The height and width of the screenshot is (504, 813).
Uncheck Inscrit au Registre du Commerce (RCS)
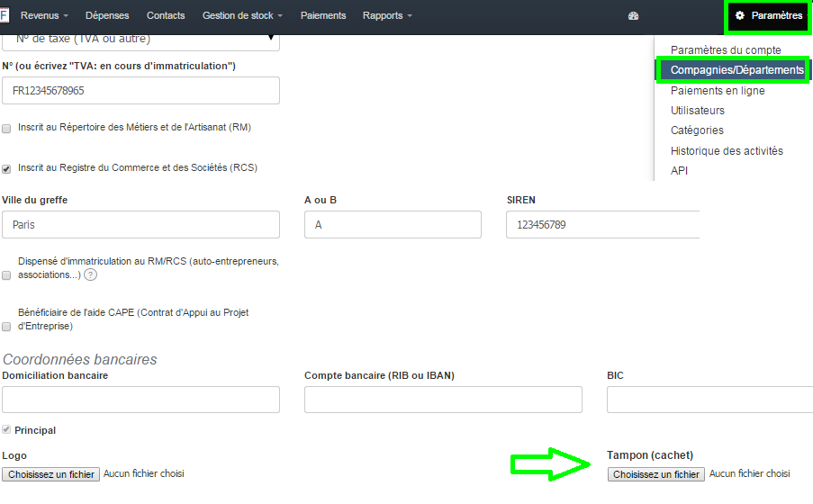coord(6,169)
